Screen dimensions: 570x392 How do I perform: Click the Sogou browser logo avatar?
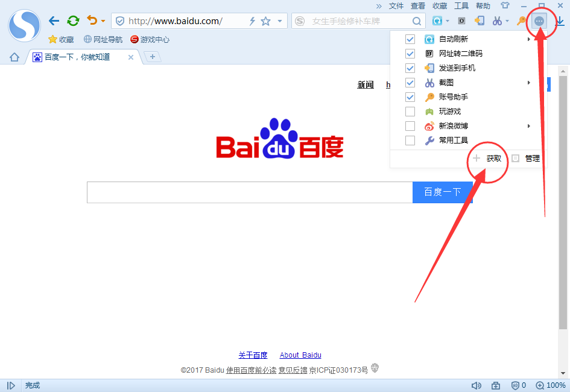click(24, 26)
